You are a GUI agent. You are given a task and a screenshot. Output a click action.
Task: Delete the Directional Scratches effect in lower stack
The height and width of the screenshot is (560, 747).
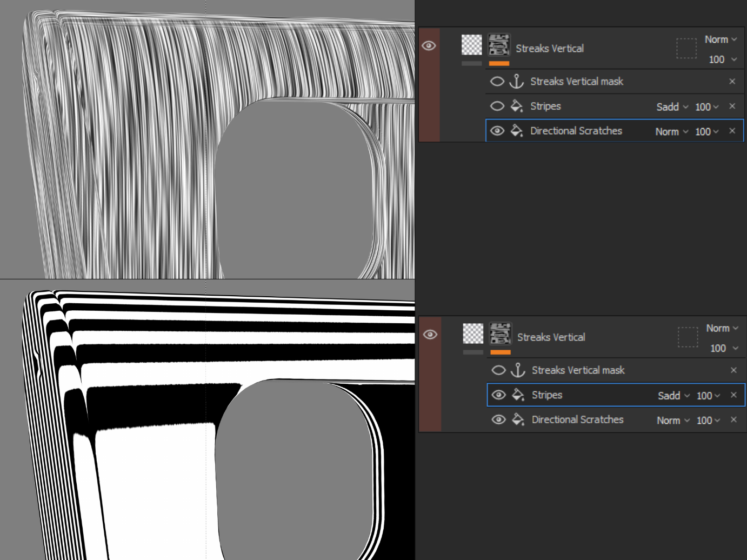(734, 419)
